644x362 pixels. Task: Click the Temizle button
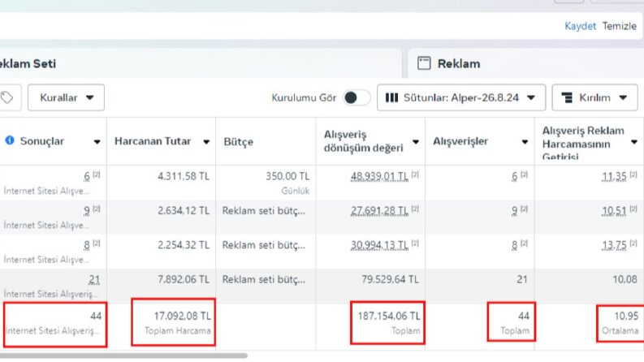tap(620, 26)
